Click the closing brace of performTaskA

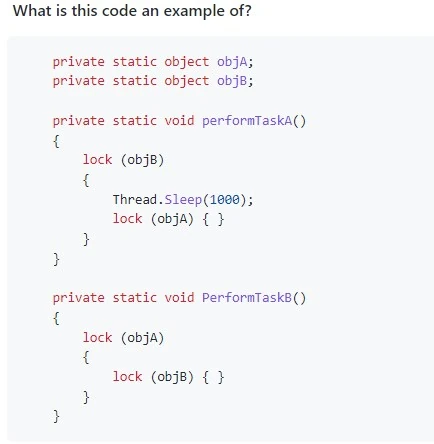coord(56,259)
